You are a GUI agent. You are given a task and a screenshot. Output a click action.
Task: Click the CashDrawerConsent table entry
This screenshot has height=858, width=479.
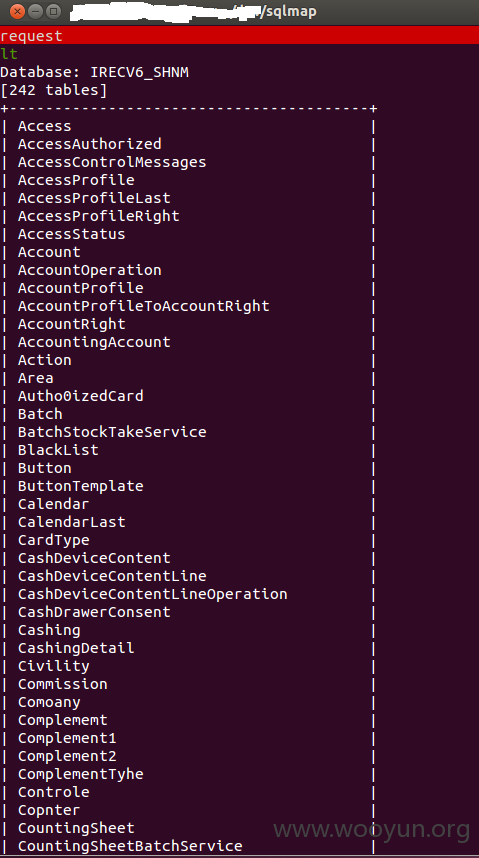(x=94, y=612)
